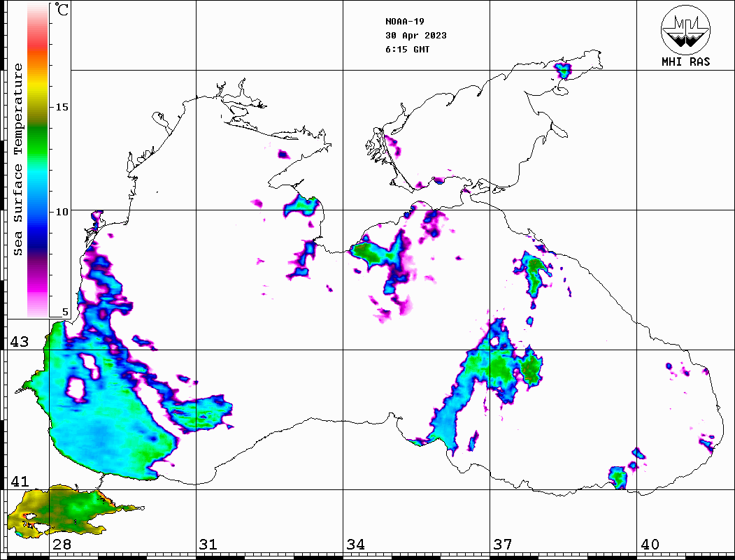Viewport: 735px width, 560px height.
Task: Click longitude label '34'
Action: pos(355,545)
